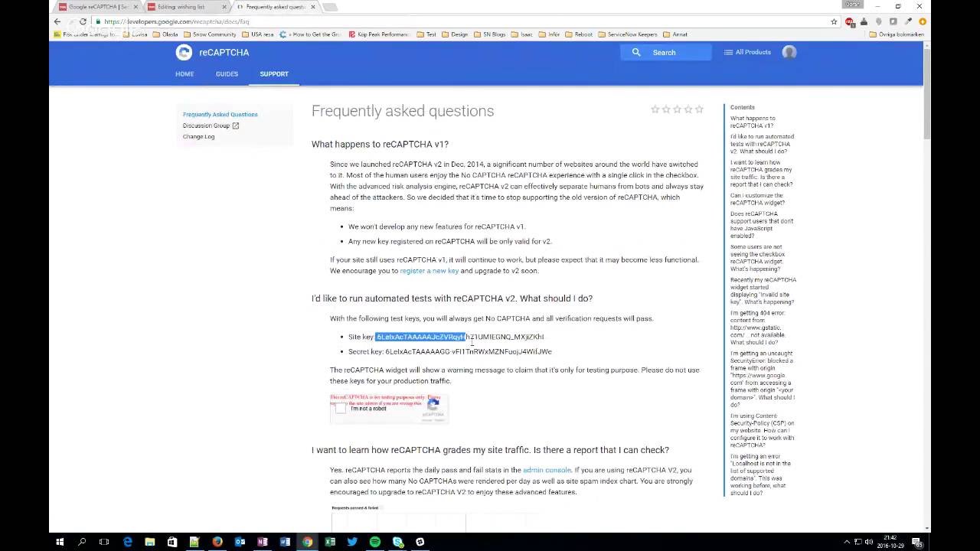Reload the page with the refresh icon
This screenshot has width=980, height=551.
click(83, 21)
